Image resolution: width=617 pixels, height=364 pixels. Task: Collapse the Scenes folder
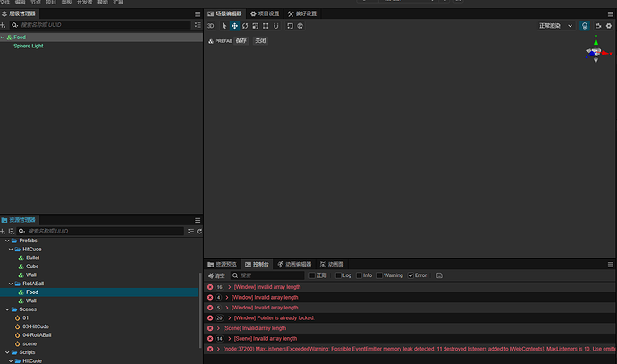pos(7,309)
